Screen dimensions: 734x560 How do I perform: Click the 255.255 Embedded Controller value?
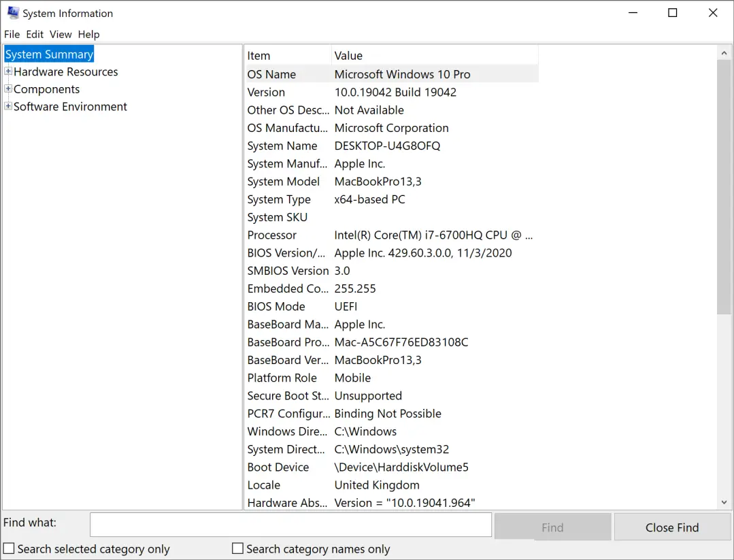(x=355, y=289)
